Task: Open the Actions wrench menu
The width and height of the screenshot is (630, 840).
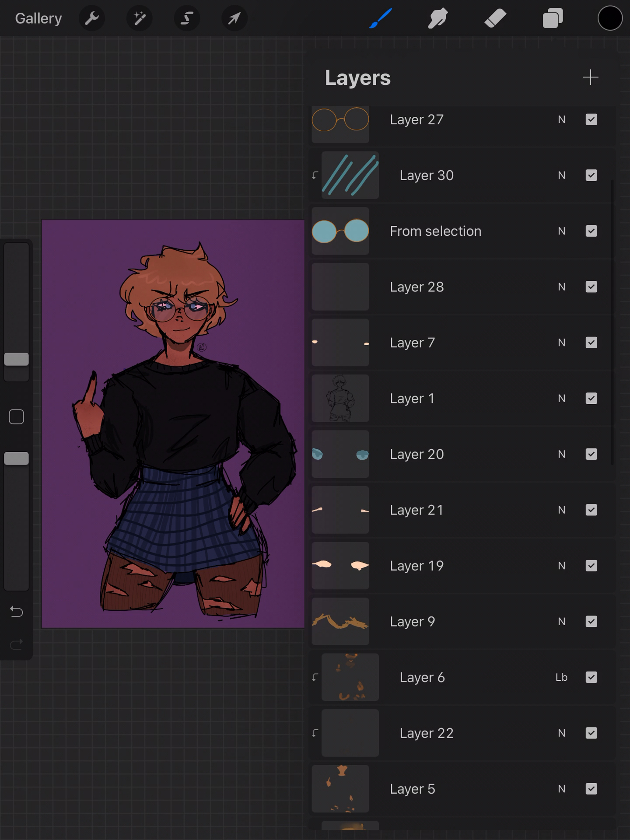Action: (92, 18)
